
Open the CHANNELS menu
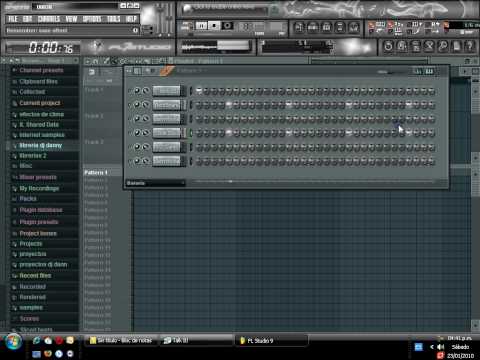49,19
